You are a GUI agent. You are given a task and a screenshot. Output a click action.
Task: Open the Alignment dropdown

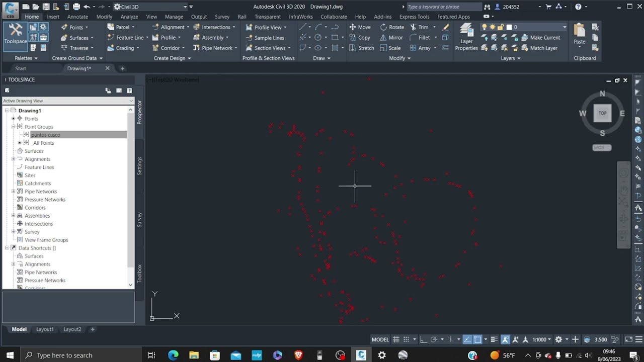(x=171, y=27)
